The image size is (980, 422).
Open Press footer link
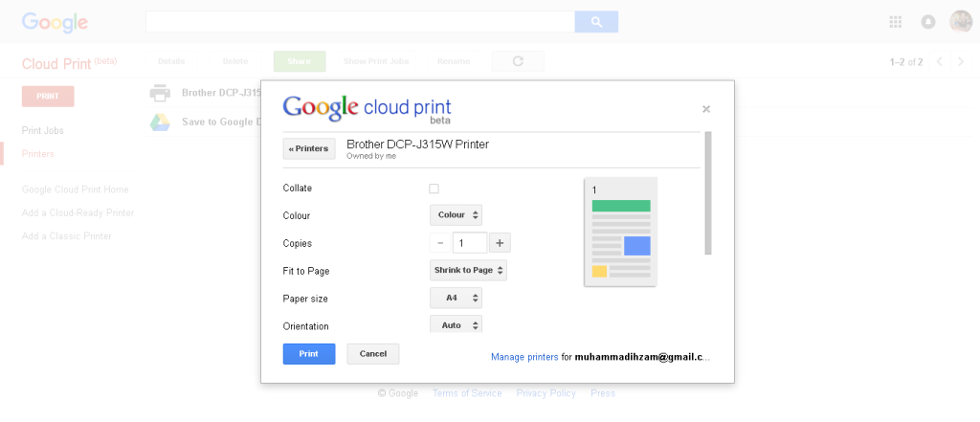click(x=603, y=393)
